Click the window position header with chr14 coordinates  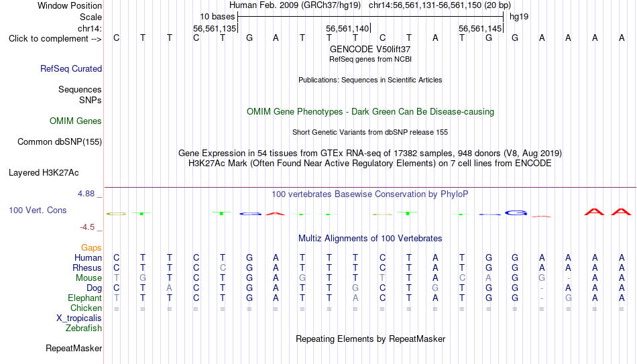pyautogui.click(x=370, y=5)
